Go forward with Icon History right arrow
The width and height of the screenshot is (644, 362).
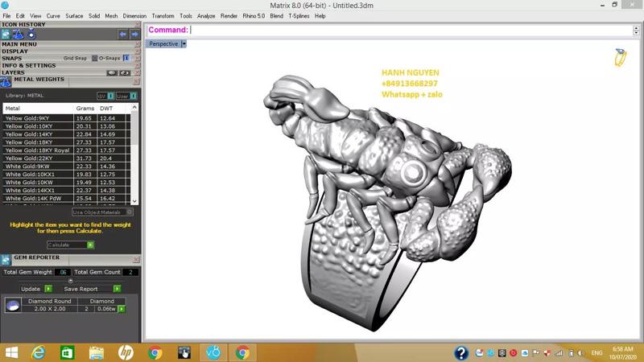pos(134,34)
